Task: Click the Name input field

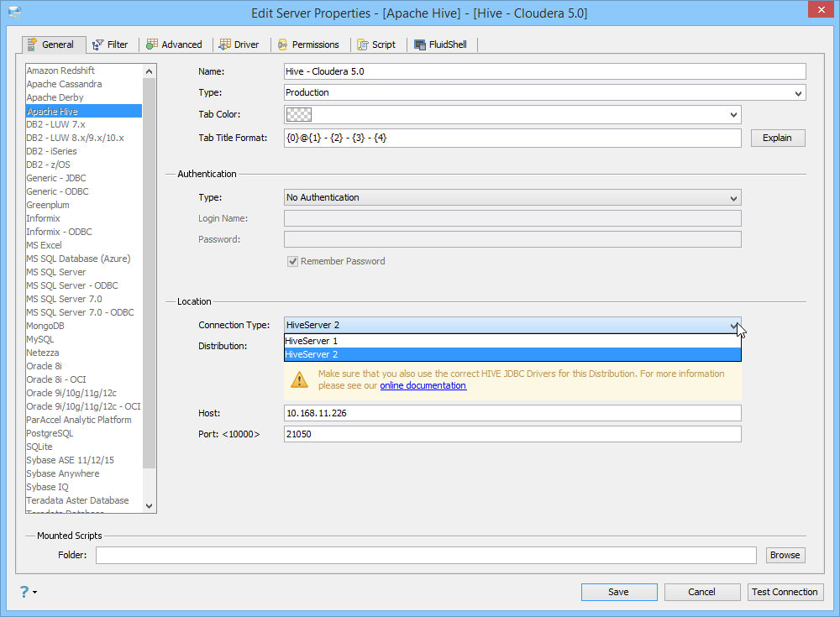Action: tap(545, 71)
